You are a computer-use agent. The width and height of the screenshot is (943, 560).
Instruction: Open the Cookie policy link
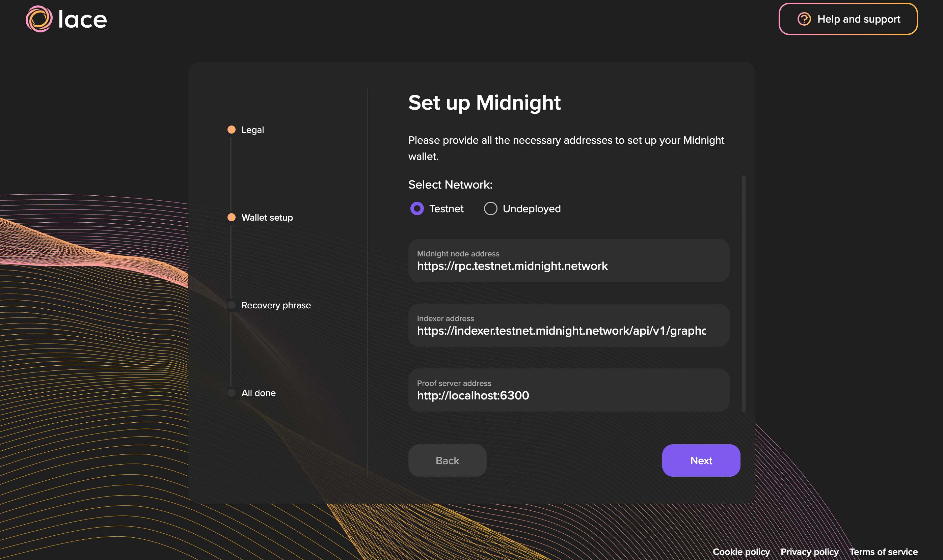click(740, 552)
